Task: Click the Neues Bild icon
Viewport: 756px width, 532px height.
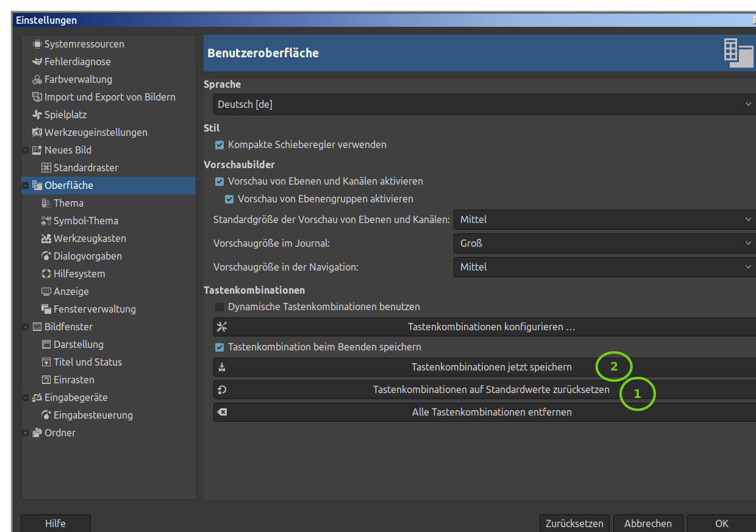Action: [x=37, y=151]
